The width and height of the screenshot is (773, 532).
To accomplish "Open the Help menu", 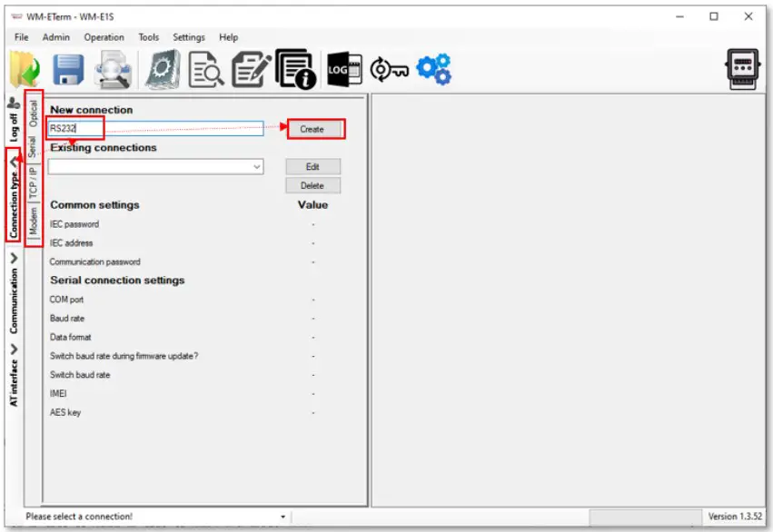I will click(228, 37).
